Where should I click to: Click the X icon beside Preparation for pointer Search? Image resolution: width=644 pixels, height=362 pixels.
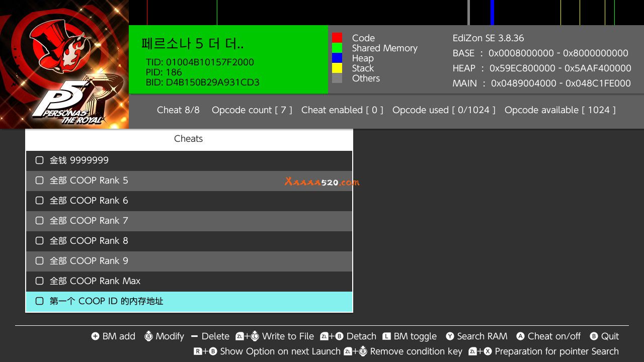[488, 351]
